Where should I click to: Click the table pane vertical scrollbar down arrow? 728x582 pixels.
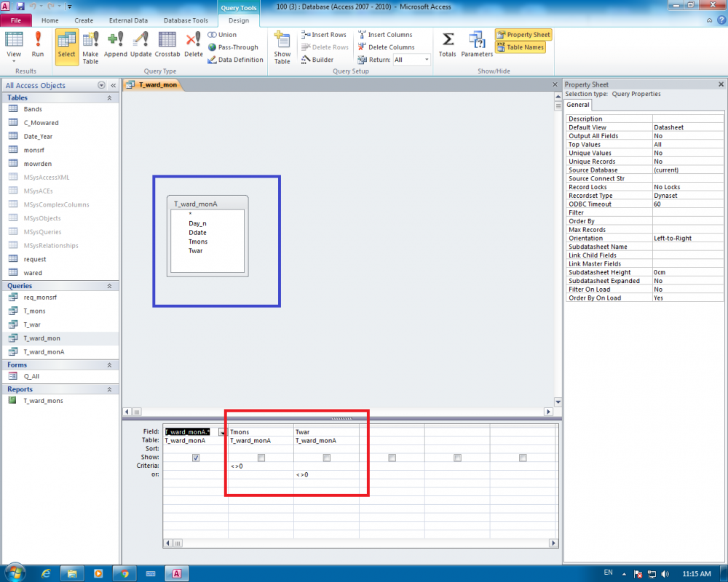pos(558,402)
